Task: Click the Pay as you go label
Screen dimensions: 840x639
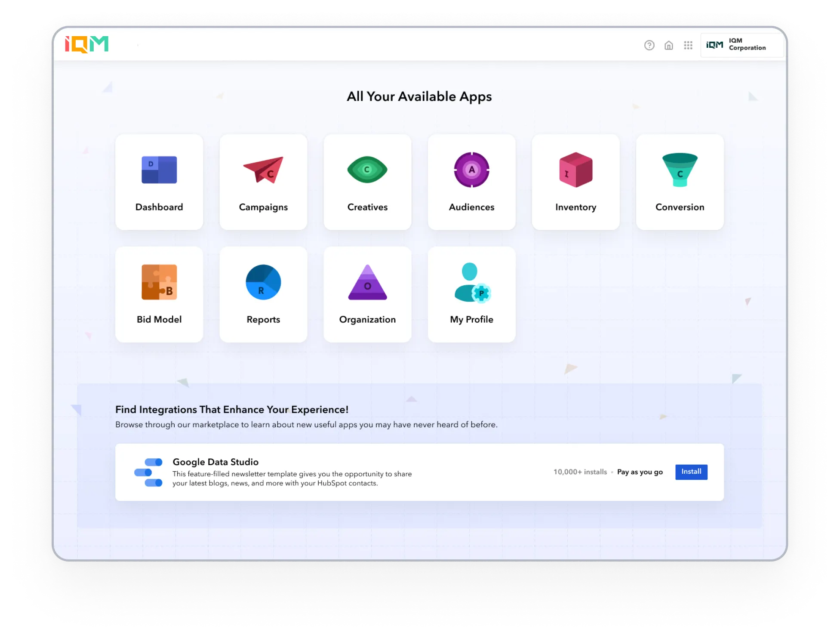Action: pyautogui.click(x=640, y=472)
